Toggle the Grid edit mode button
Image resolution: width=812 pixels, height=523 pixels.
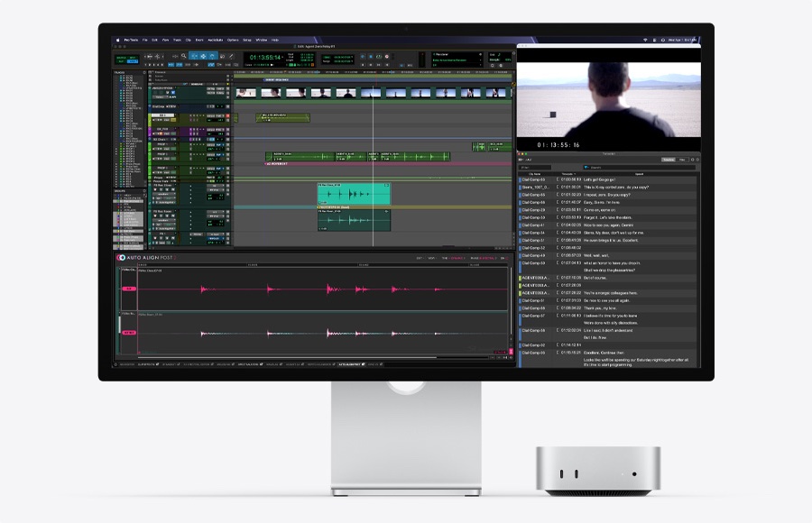coord(133,61)
